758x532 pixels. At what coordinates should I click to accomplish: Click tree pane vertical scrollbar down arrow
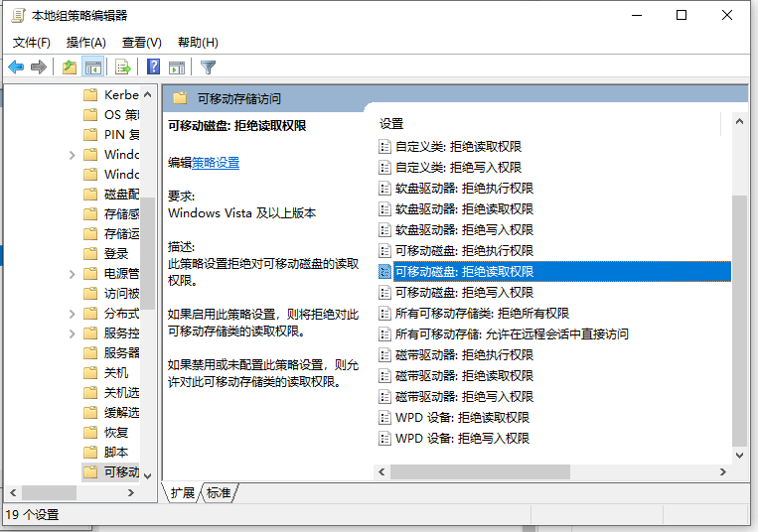pyautogui.click(x=148, y=475)
